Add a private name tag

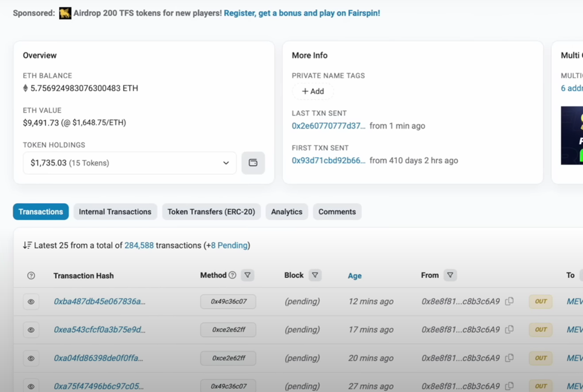313,91
